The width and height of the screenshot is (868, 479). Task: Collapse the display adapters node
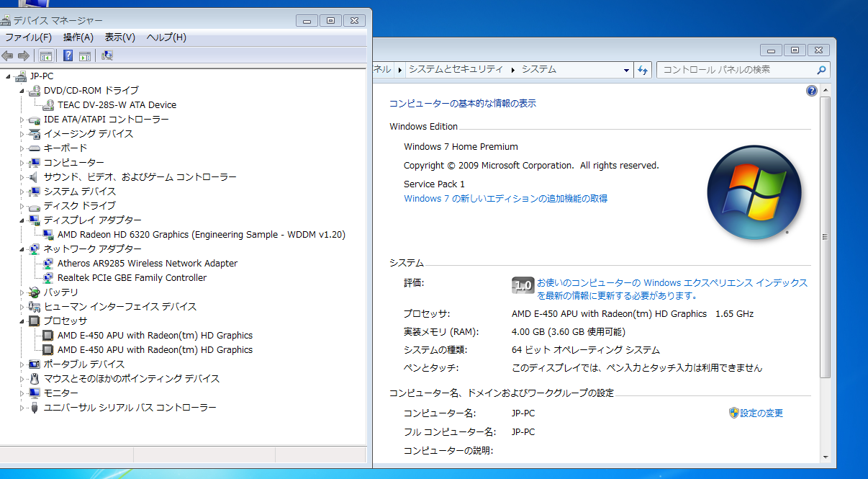(x=22, y=220)
